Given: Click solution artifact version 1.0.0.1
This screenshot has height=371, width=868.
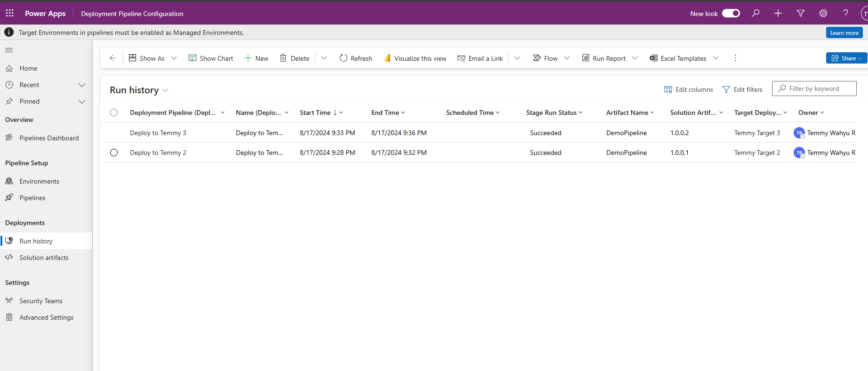Looking at the screenshot, I should 679,153.
